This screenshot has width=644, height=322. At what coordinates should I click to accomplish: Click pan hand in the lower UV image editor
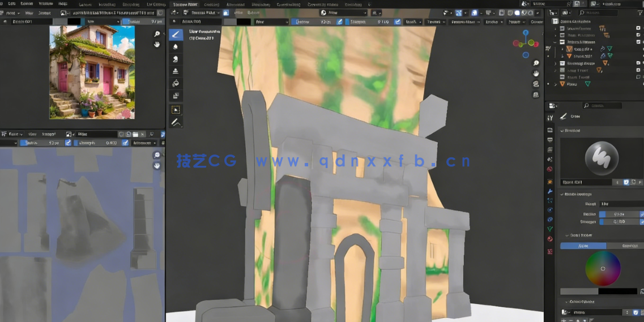point(157,166)
